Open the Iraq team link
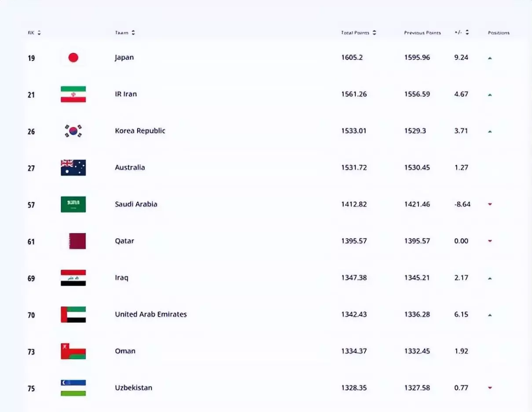The height and width of the screenshot is (412, 532). (121, 278)
